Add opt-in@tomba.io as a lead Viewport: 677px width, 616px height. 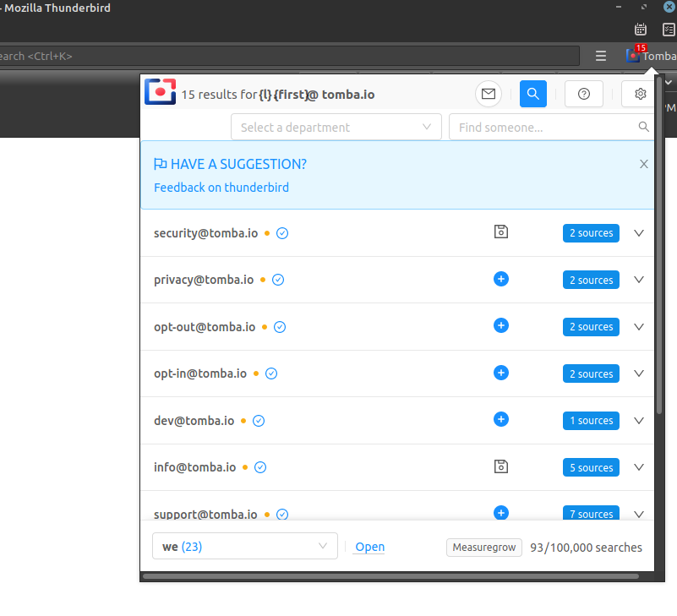501,373
